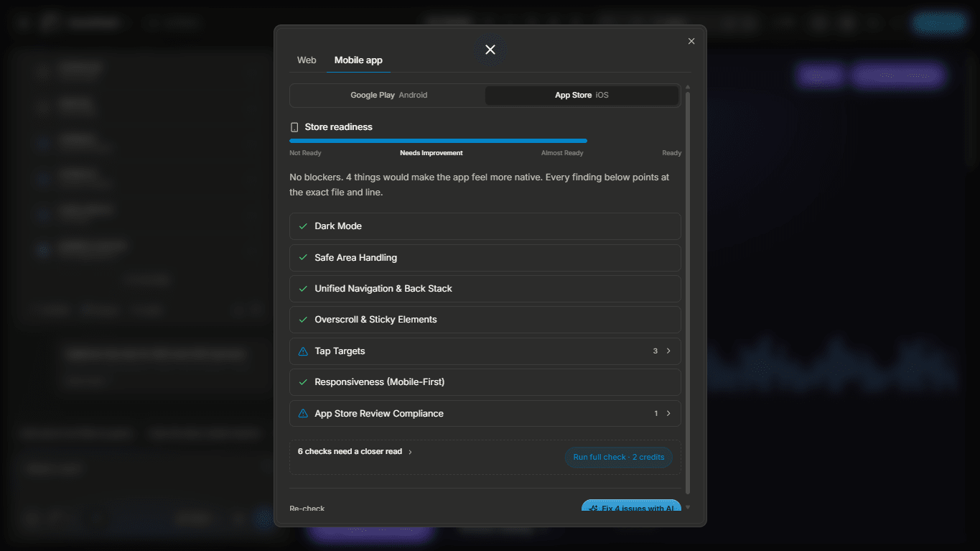Click the phone icon beside Store readiness
Screen dimensions: 980x551
click(x=294, y=127)
